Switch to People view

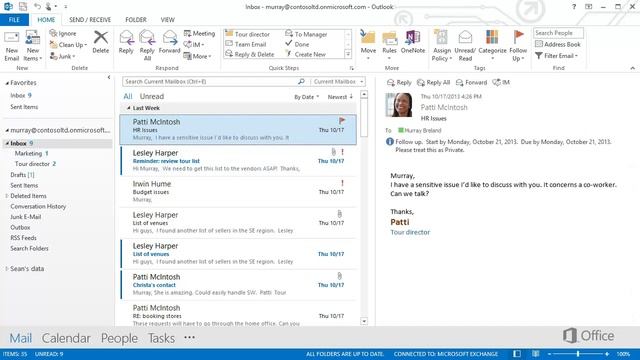119,338
